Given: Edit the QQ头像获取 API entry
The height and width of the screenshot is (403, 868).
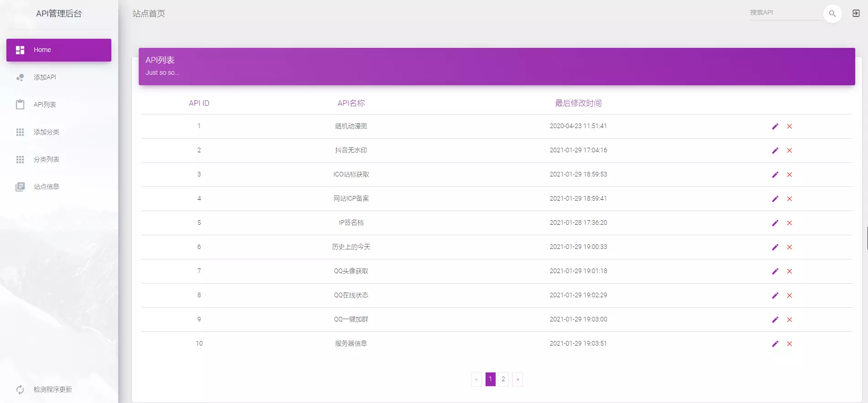Looking at the screenshot, I should tap(775, 271).
